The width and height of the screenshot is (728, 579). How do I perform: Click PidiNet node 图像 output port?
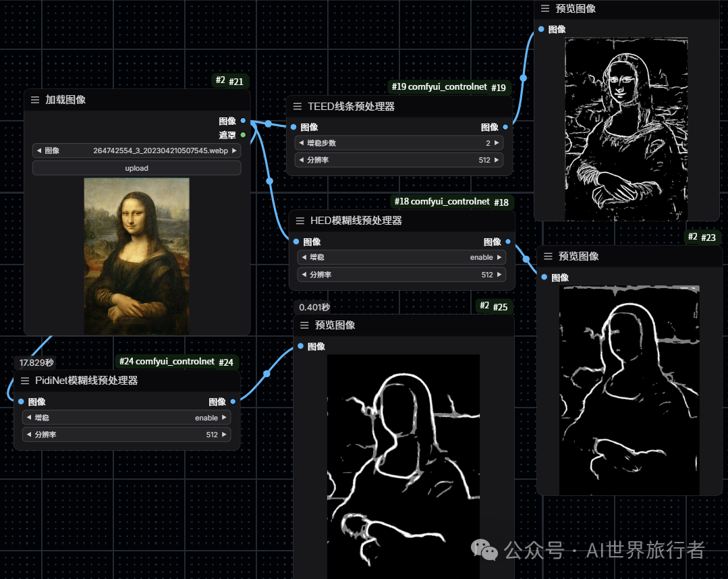(x=233, y=402)
